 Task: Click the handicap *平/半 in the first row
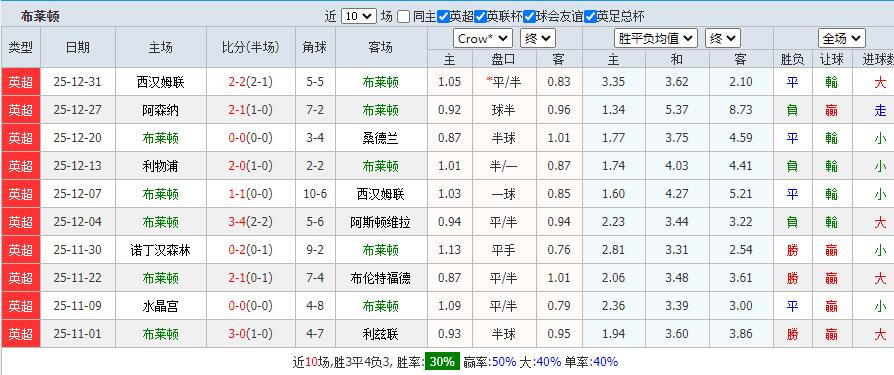(x=503, y=82)
